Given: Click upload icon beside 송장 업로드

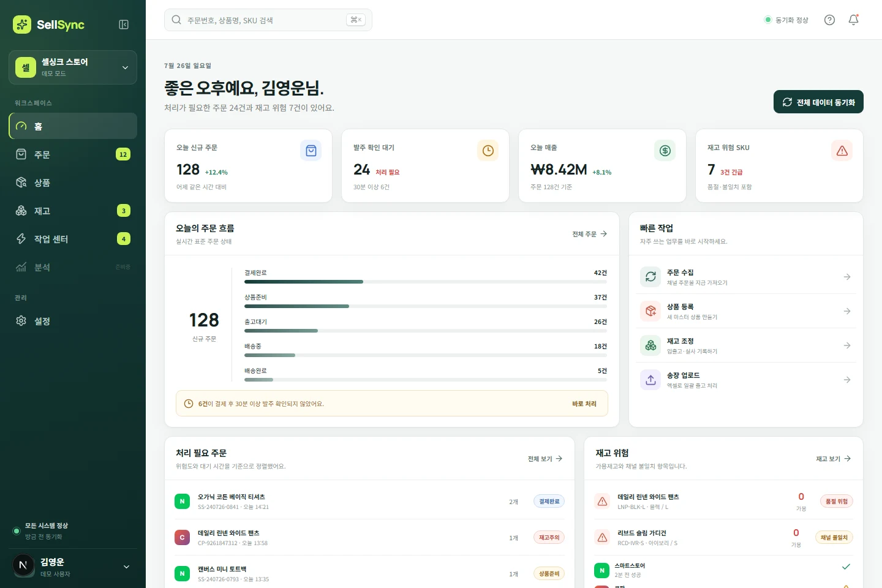Looking at the screenshot, I should 650,380.
